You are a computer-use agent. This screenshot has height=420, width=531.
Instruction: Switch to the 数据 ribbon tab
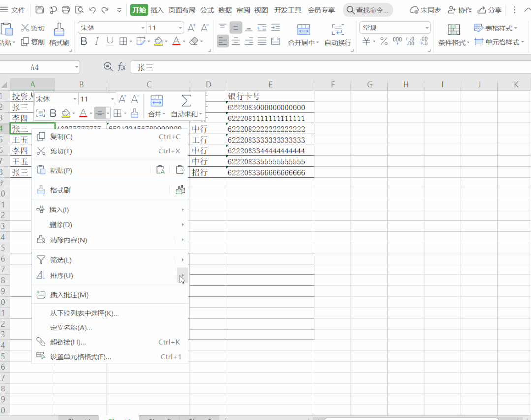click(225, 10)
